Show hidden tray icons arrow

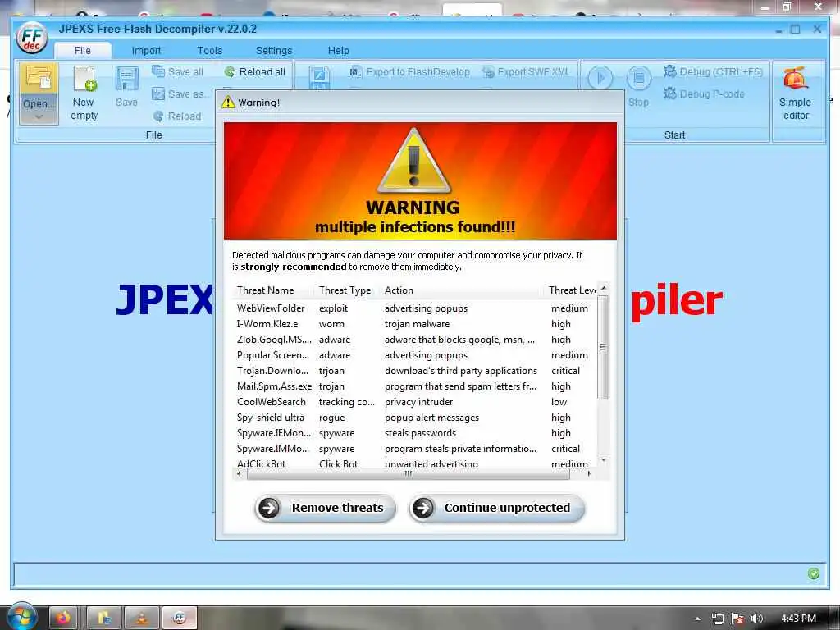click(697, 619)
